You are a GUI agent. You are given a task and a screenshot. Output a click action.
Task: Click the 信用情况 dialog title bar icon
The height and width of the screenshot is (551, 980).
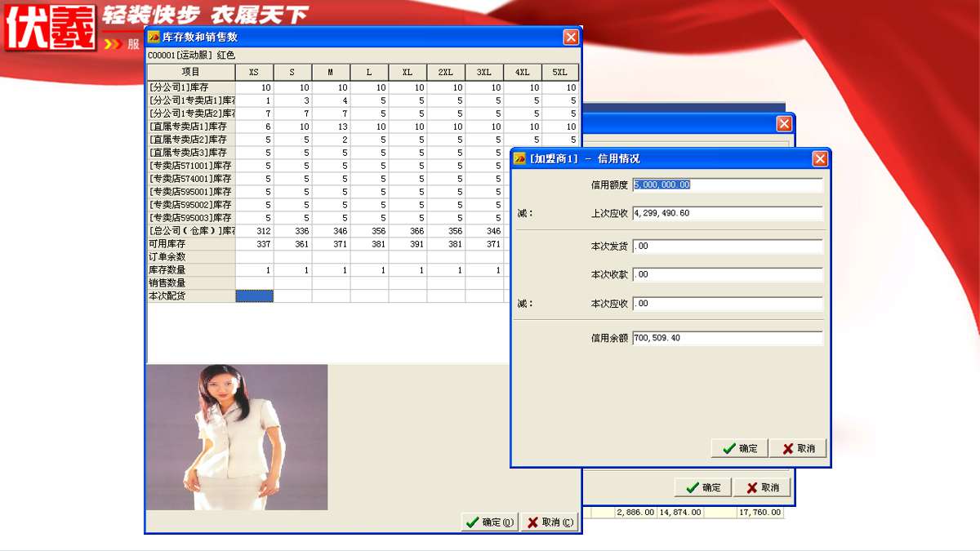519,159
